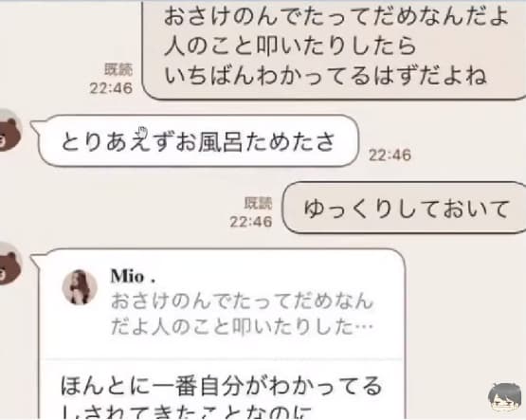The height and width of the screenshot is (420, 526).
Task: Select the 'とりあえずお風呂ためたさ' message bubble
Action: coord(199,140)
